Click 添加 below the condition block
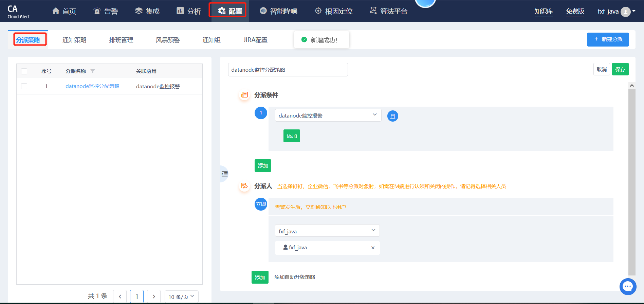Image resolution: width=644 pixels, height=304 pixels. coord(263,165)
